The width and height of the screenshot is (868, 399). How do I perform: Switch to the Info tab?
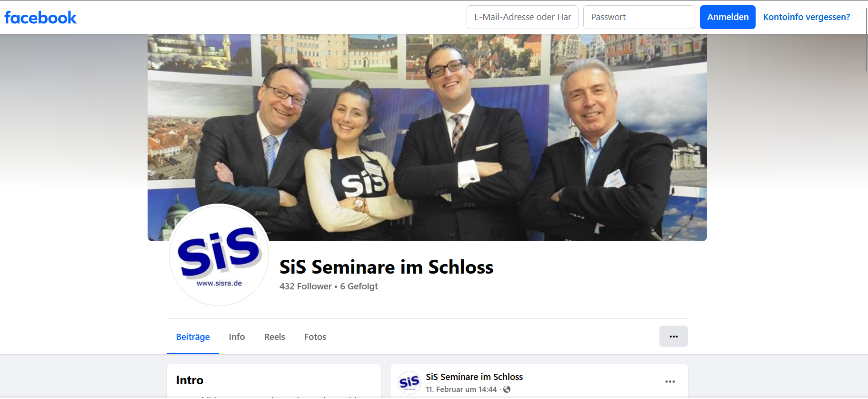pos(237,337)
